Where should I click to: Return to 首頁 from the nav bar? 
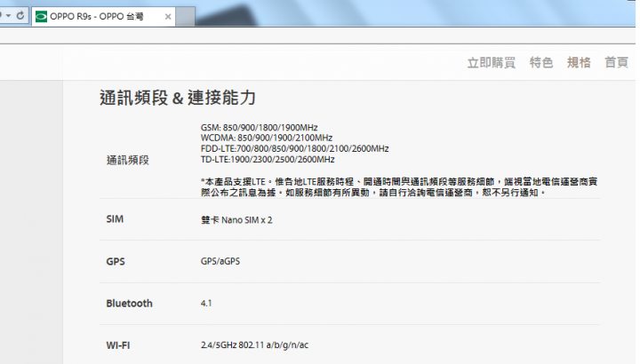[x=616, y=63]
